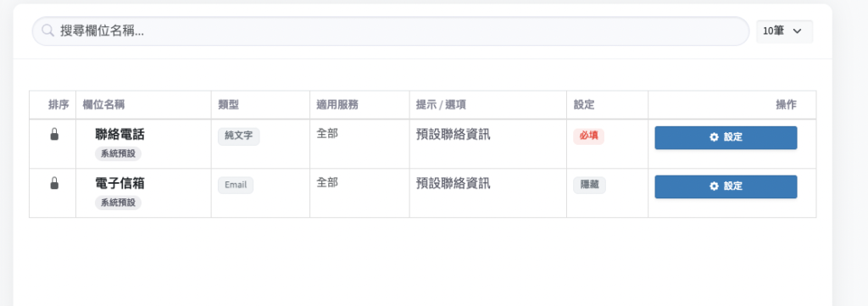Click gear icon in 聯絡電話 設定 button
This screenshot has height=306, width=868.
point(714,137)
